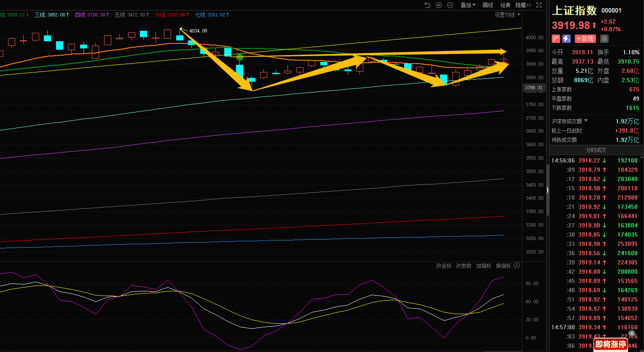The width and height of the screenshot is (644, 352).
Task: Click the 改参数 edit parameters button
Action: click(x=464, y=266)
